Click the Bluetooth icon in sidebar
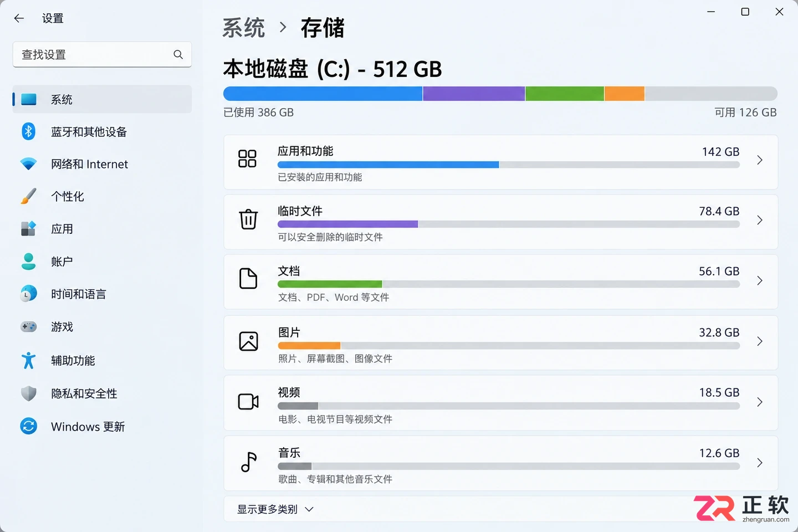Screen dimensions: 798x532 [29, 131]
